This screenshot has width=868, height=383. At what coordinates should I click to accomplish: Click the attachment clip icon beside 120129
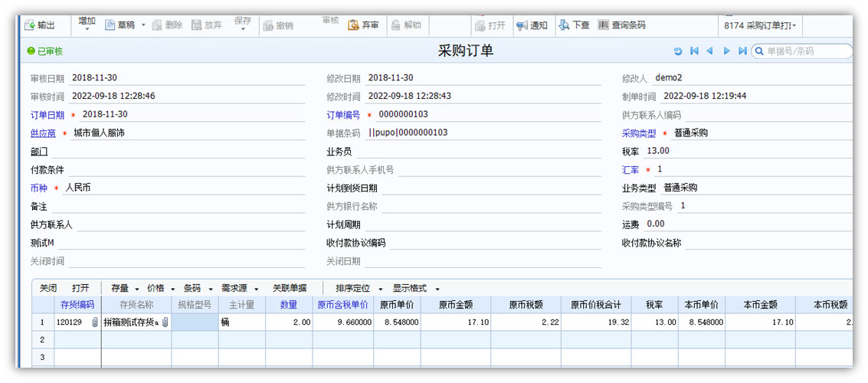[95, 322]
